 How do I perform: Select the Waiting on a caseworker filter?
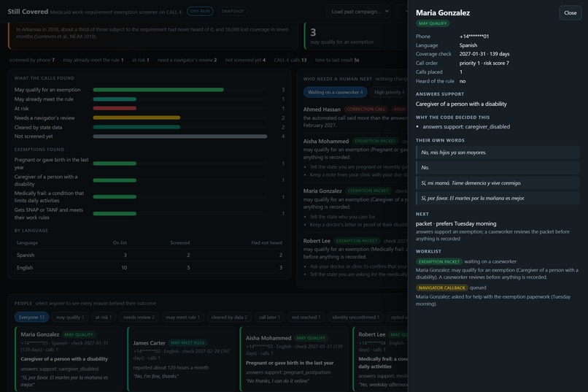click(336, 92)
